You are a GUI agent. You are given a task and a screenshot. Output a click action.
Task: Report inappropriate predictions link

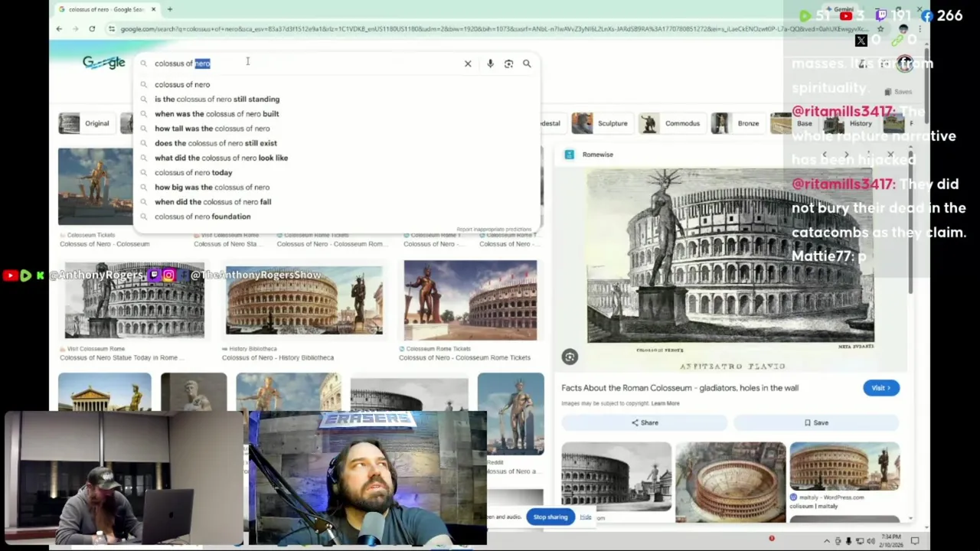(494, 230)
